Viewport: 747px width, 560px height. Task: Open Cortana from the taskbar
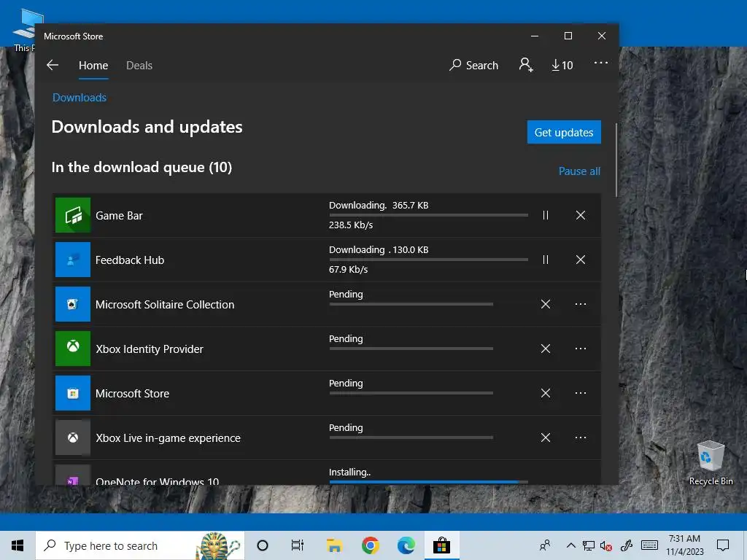click(263, 545)
